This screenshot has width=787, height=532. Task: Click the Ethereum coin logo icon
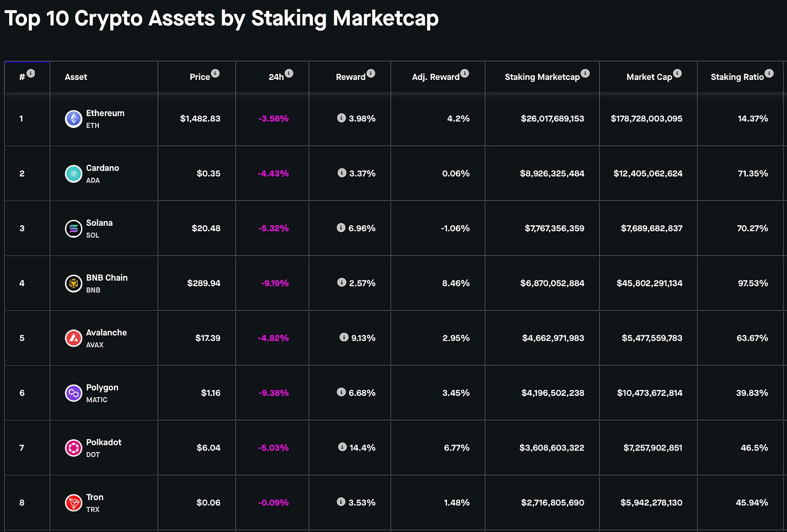tap(74, 119)
